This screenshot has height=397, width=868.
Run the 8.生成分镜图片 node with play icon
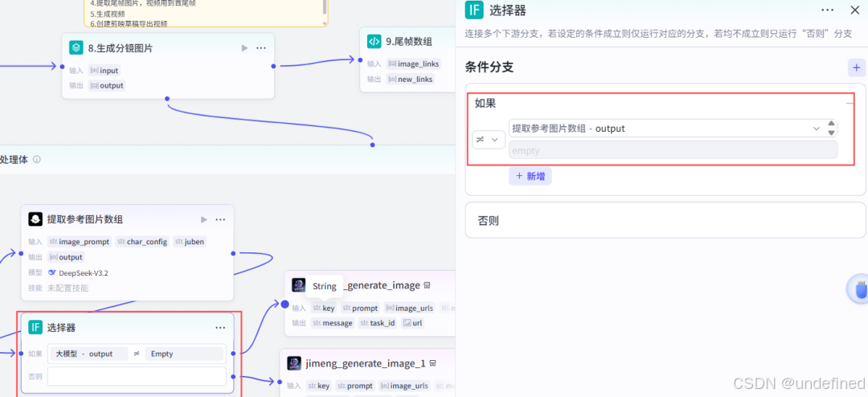(244, 48)
